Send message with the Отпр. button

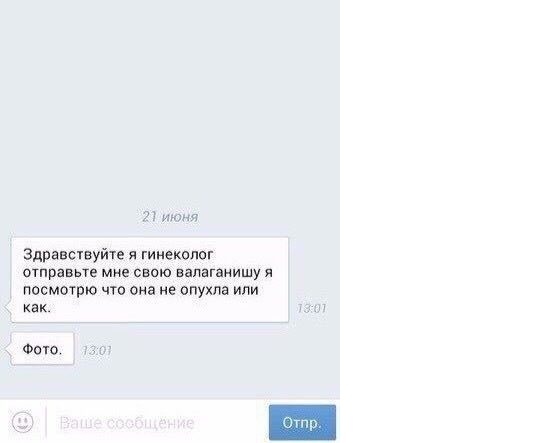(302, 422)
